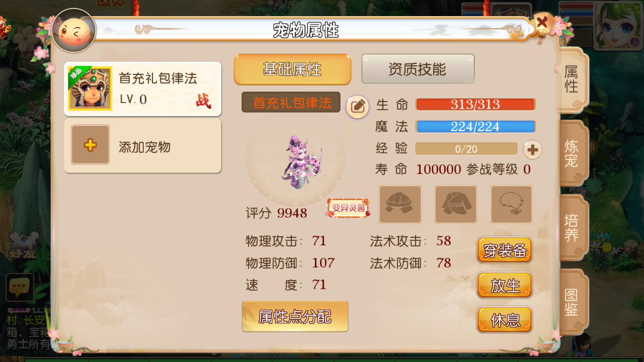Viewport: 644px width, 362px height.
Task: Open 属性点分配 attribute allocation
Action: (295, 317)
